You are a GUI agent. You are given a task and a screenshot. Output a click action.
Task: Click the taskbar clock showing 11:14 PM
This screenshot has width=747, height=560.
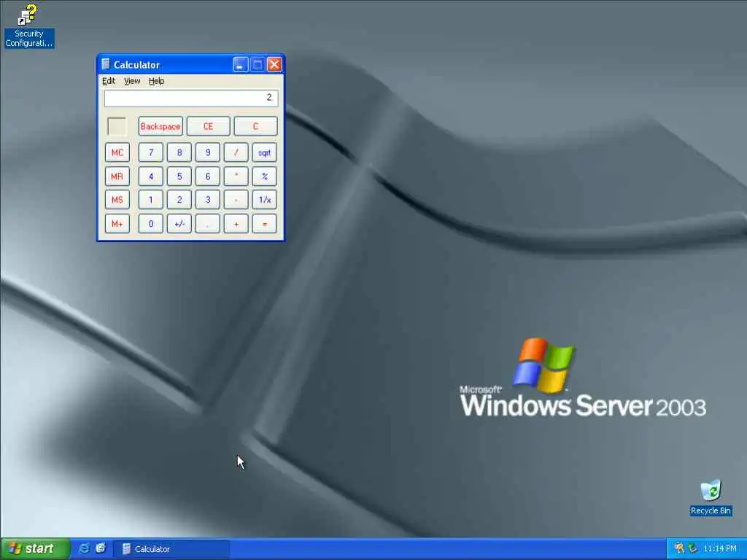click(x=720, y=548)
